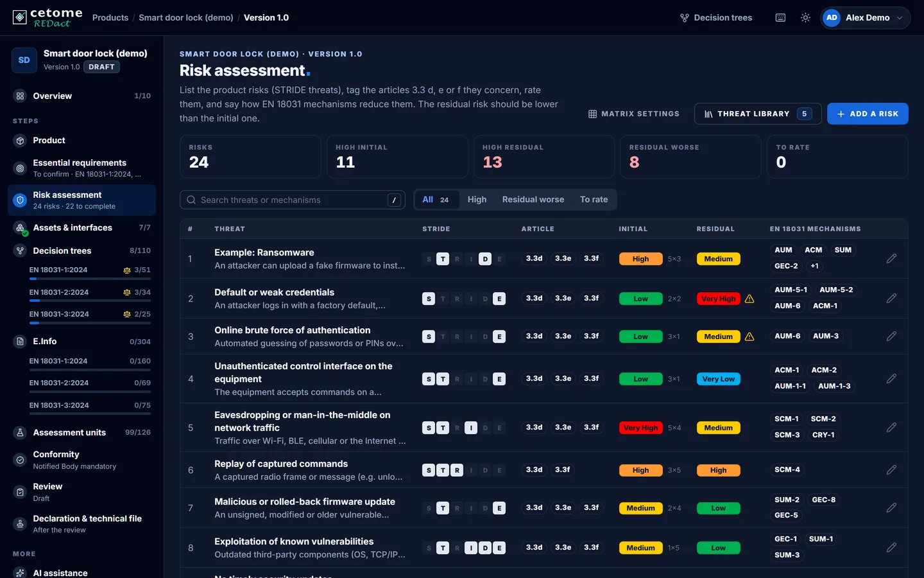The height and width of the screenshot is (578, 924).
Task: Go to Smart door lock (demo) breadcrumb
Action: pyautogui.click(x=186, y=18)
